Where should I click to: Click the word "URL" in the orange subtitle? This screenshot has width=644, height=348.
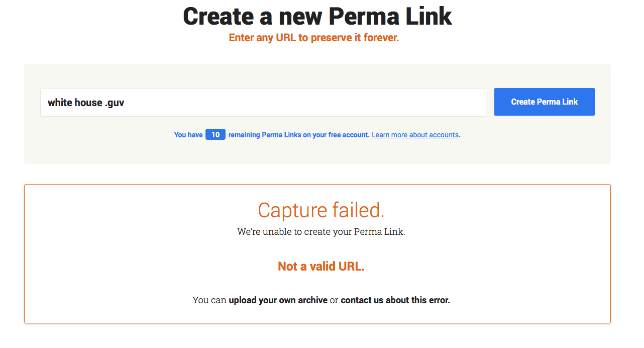point(286,38)
